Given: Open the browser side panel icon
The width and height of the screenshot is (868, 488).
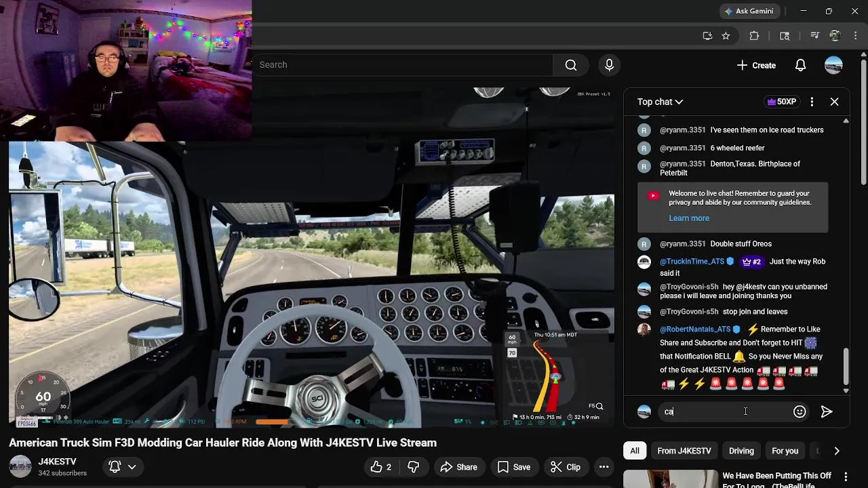Looking at the screenshot, I should point(785,36).
